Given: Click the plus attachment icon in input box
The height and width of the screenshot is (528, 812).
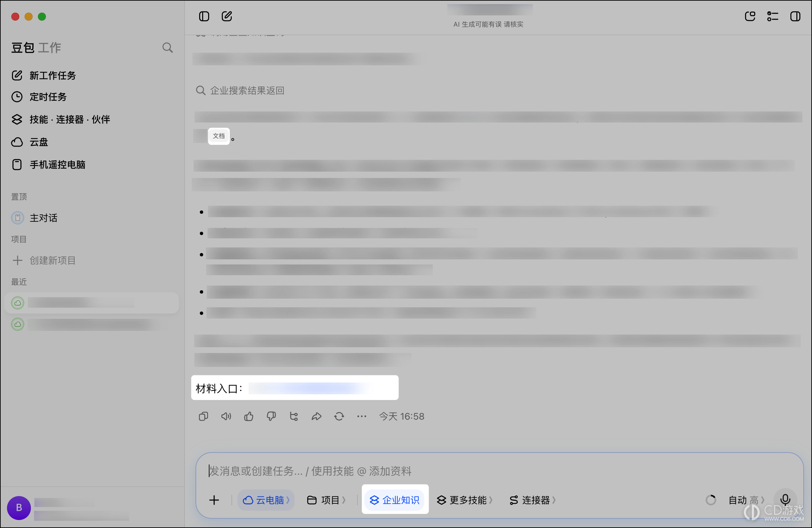Looking at the screenshot, I should tap(214, 500).
